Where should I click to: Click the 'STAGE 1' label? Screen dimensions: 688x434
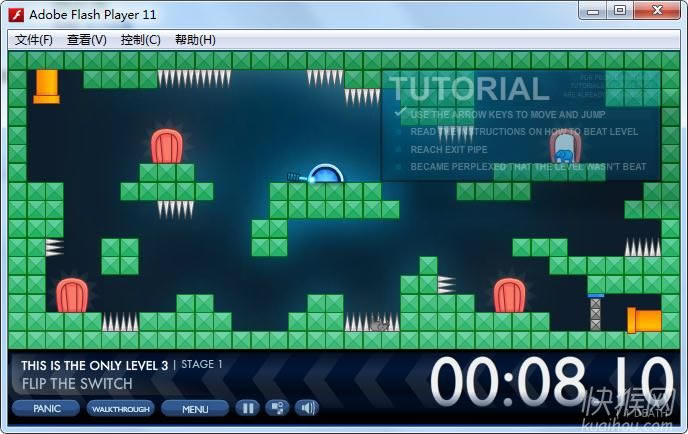202,364
